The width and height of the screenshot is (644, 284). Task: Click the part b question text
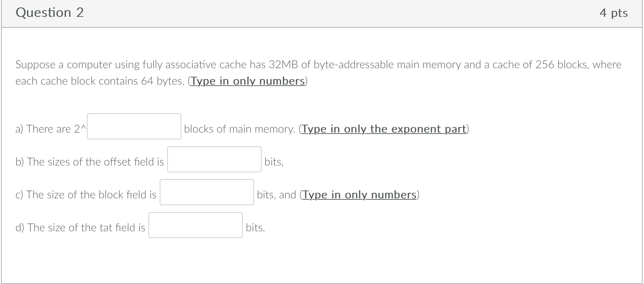click(x=90, y=162)
